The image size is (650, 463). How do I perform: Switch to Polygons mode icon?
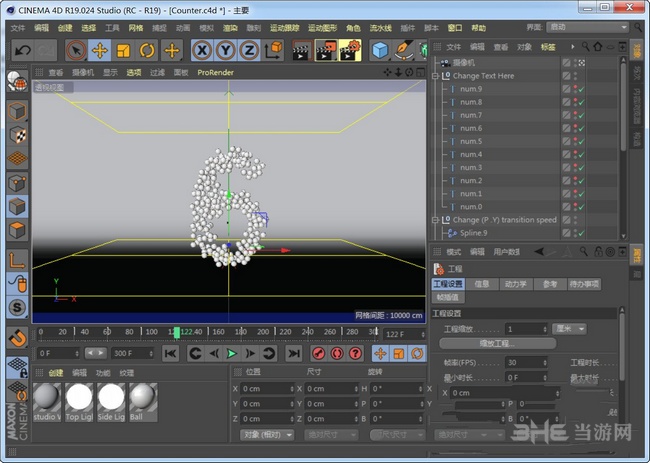pyautogui.click(x=17, y=230)
